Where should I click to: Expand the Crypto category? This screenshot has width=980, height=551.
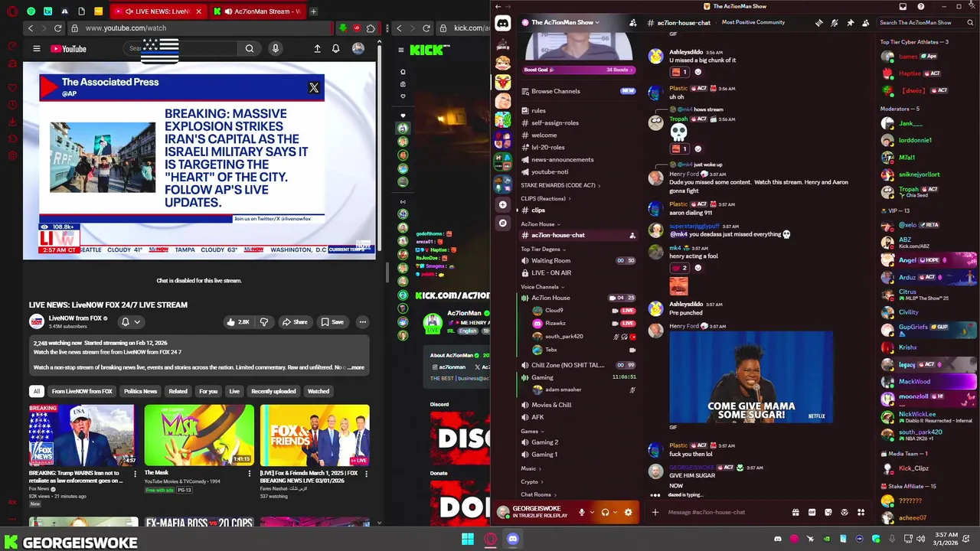click(x=532, y=482)
